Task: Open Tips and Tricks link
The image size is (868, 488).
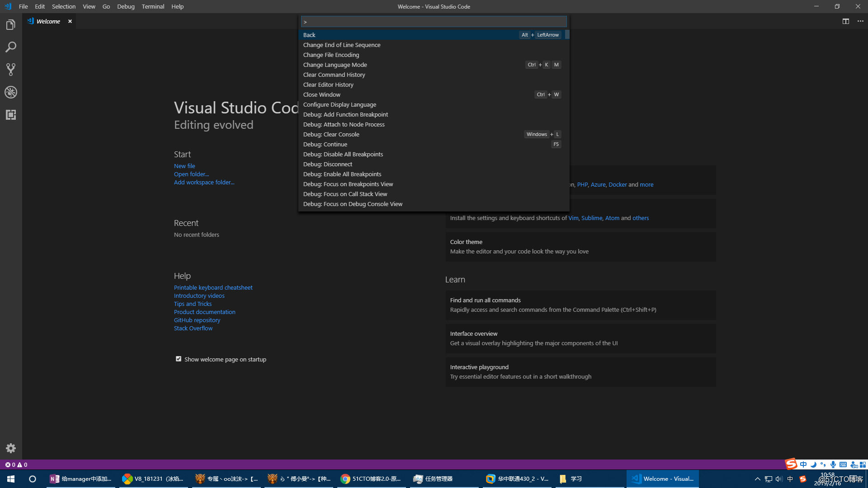Action: point(193,304)
